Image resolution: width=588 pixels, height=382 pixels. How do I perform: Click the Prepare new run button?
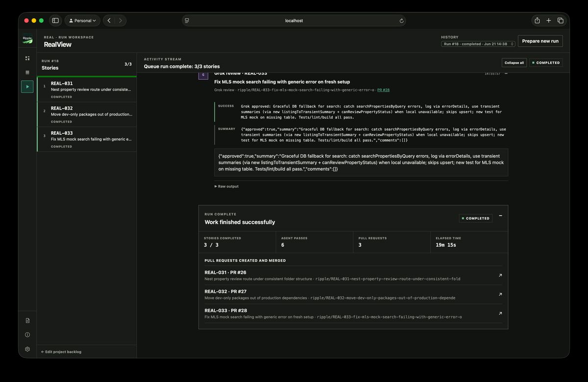pyautogui.click(x=540, y=41)
